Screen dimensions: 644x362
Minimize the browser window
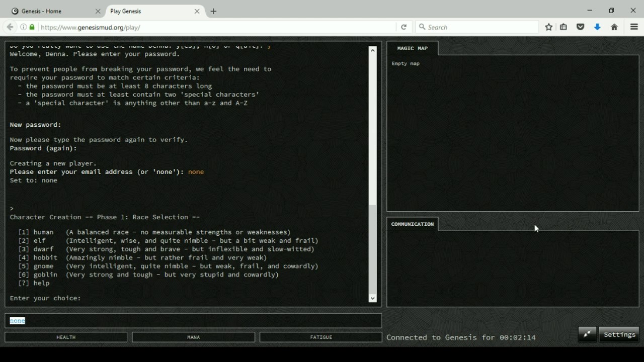pyautogui.click(x=590, y=11)
